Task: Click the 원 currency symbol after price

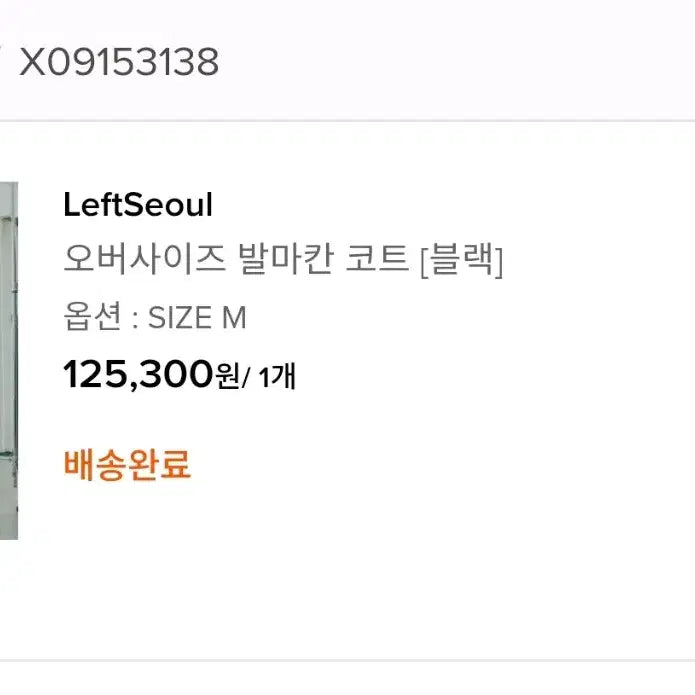Action: point(228,377)
